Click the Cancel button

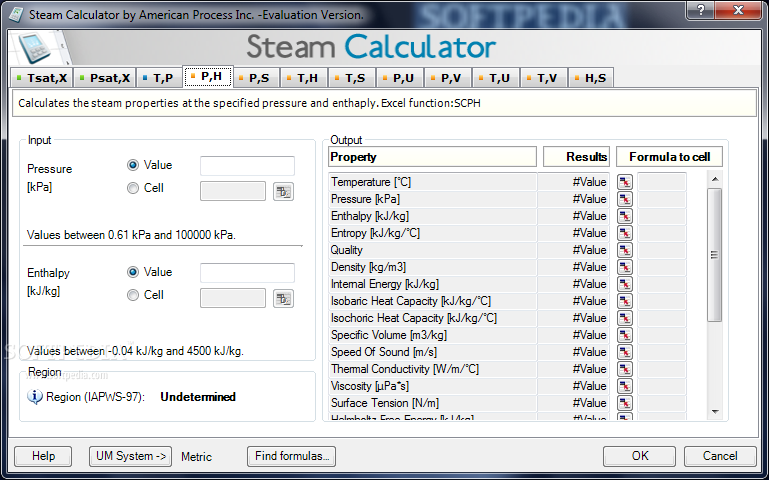tap(720, 456)
